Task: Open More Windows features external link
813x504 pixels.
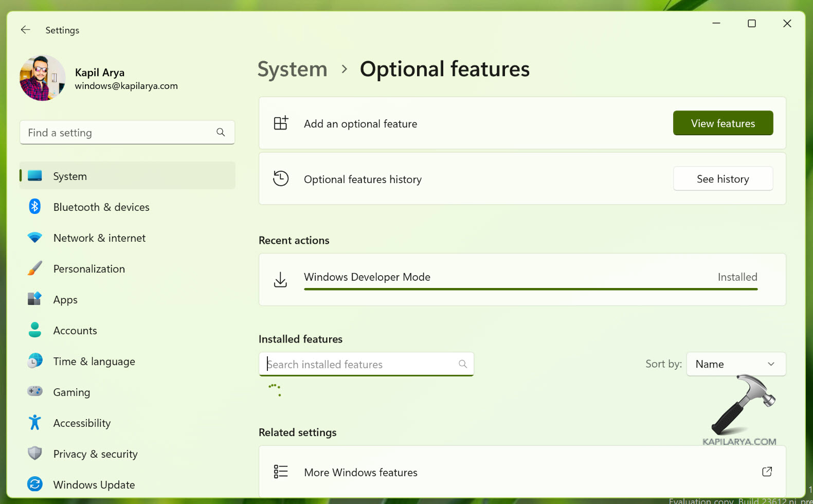Action: click(766, 472)
